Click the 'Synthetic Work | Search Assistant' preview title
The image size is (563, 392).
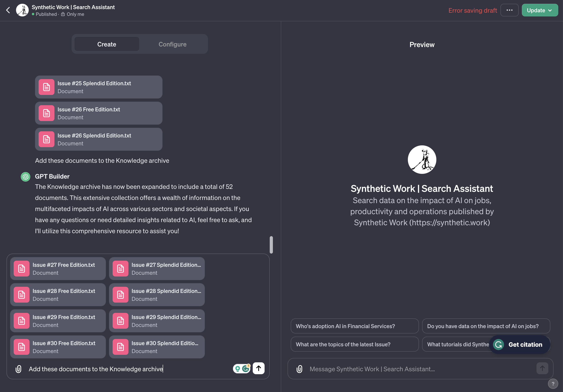point(422,189)
